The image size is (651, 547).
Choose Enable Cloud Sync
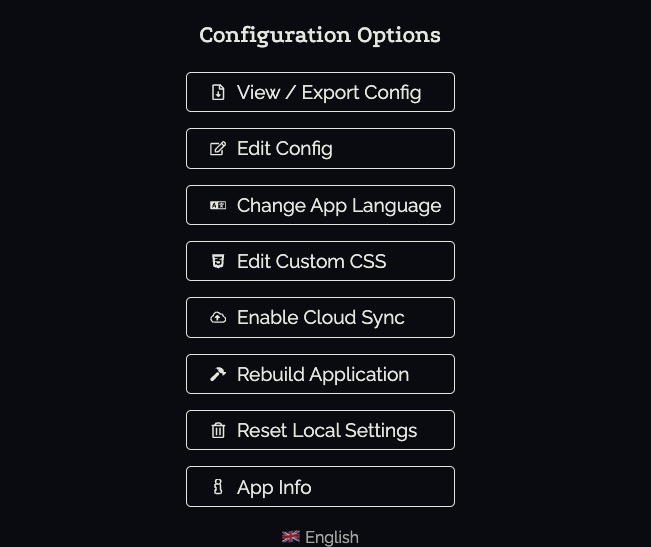320,318
